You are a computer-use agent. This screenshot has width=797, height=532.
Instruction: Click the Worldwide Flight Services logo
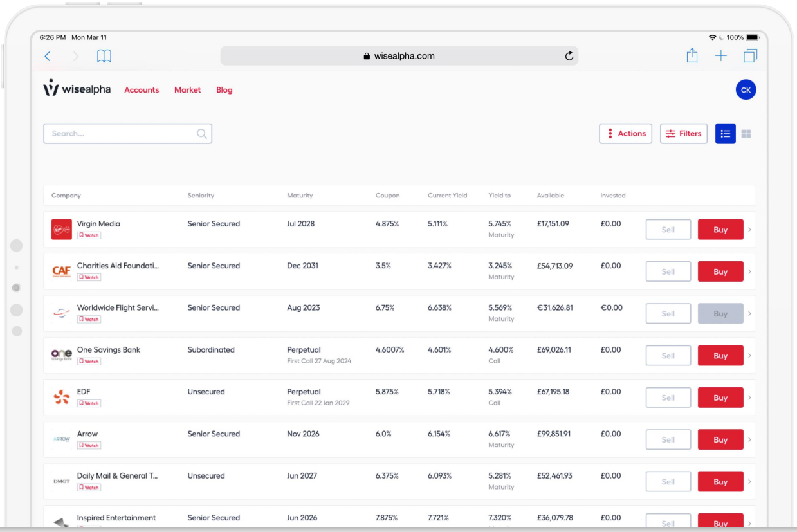tap(62, 313)
